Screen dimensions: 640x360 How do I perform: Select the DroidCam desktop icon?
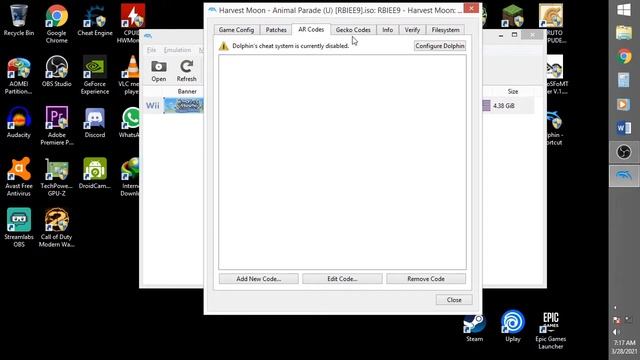pyautogui.click(x=95, y=173)
